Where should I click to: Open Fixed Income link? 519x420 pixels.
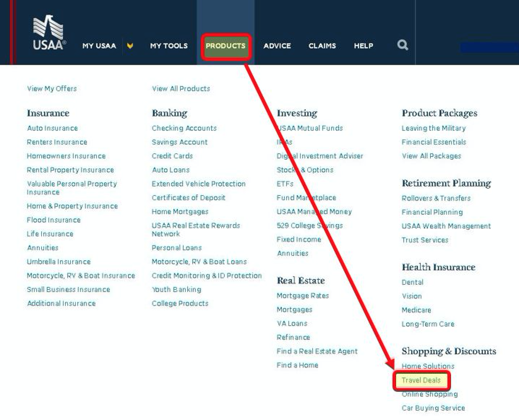tap(299, 239)
